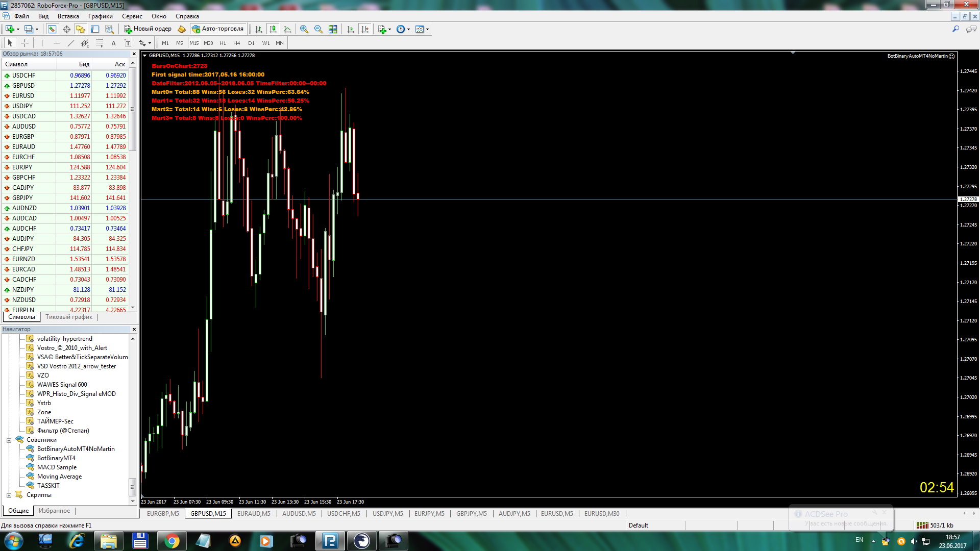The width and height of the screenshot is (980, 551).
Task: Toggle the Navigator panel star-folder button
Action: [x=81, y=29]
